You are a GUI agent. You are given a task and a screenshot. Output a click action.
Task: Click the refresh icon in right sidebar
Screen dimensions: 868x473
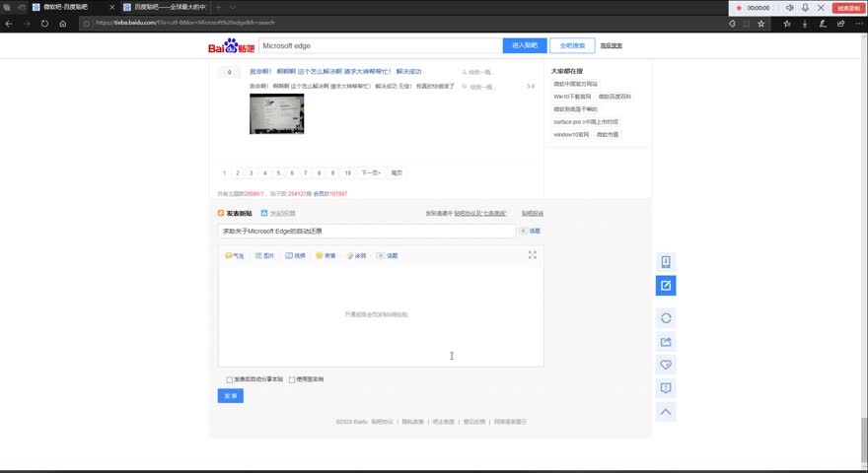666,318
